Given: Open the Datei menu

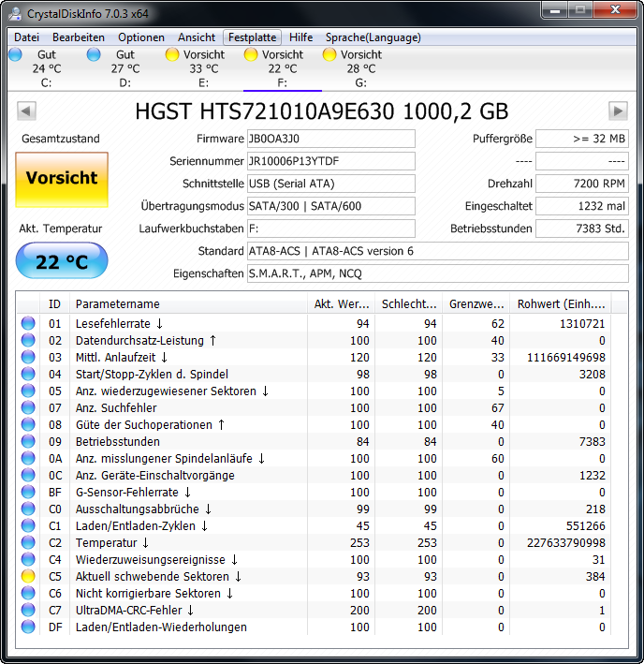Looking at the screenshot, I should pyautogui.click(x=26, y=37).
